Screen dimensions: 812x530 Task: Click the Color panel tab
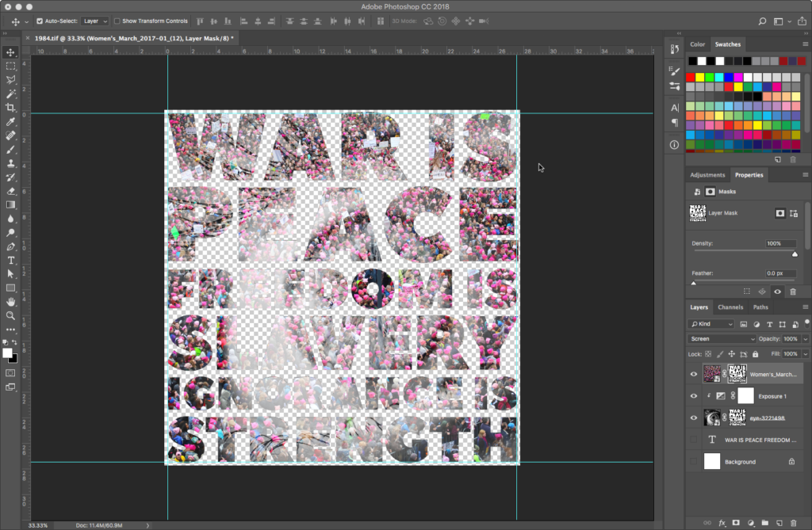(x=698, y=44)
